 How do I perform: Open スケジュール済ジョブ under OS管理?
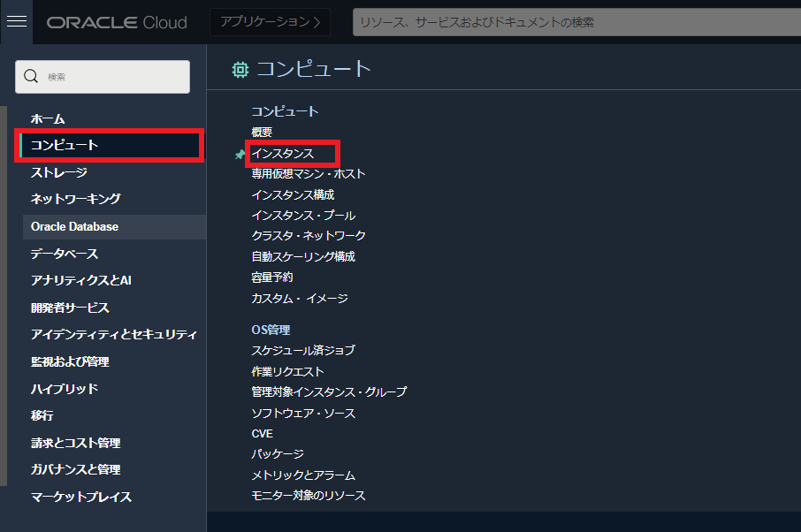[305, 350]
